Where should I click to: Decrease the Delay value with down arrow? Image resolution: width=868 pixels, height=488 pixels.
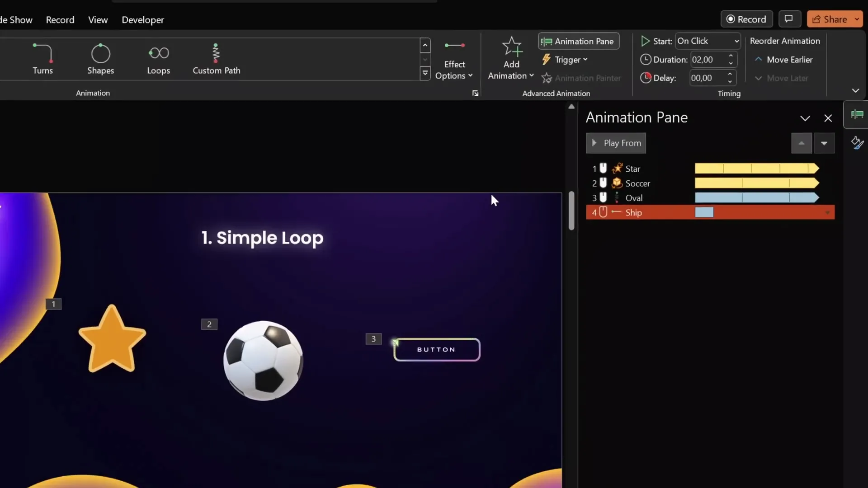click(730, 82)
